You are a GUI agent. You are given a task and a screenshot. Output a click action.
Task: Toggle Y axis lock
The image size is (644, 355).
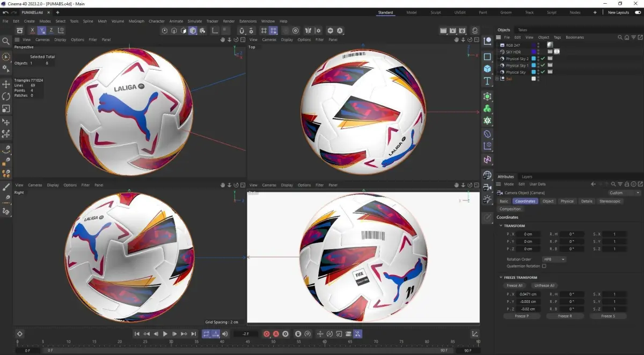click(42, 31)
